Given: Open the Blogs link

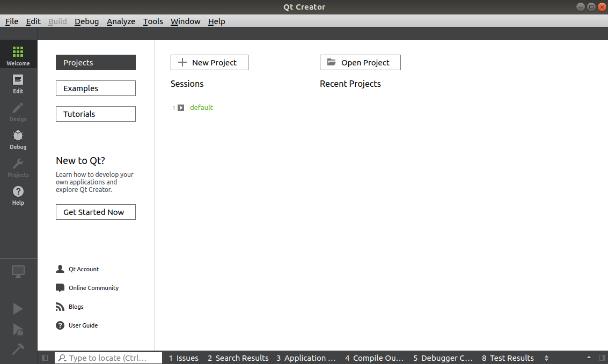Looking at the screenshot, I should [x=76, y=307].
